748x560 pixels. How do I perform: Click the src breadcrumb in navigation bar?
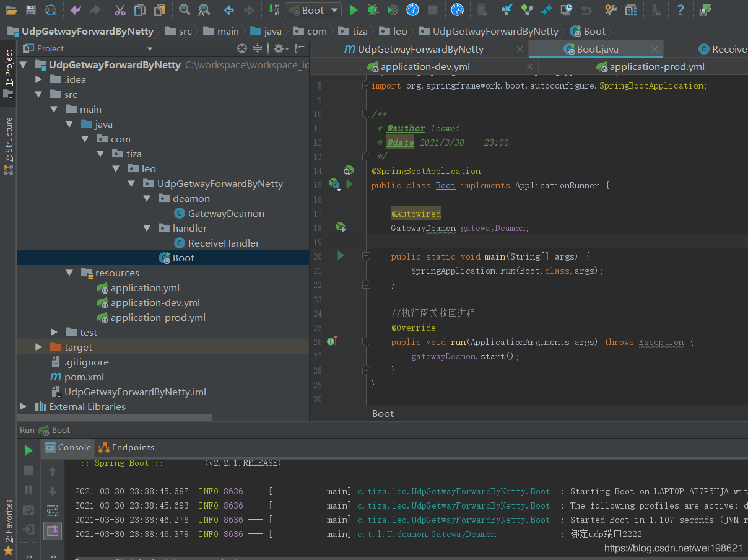tap(185, 31)
